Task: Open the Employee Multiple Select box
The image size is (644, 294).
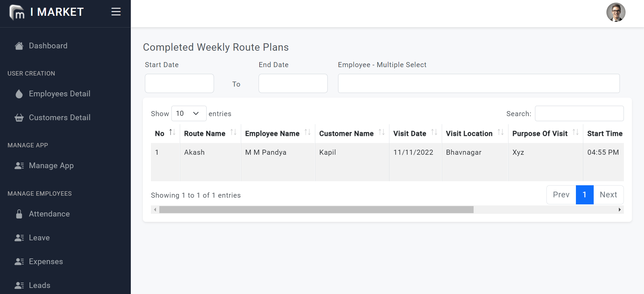Action: click(x=479, y=84)
